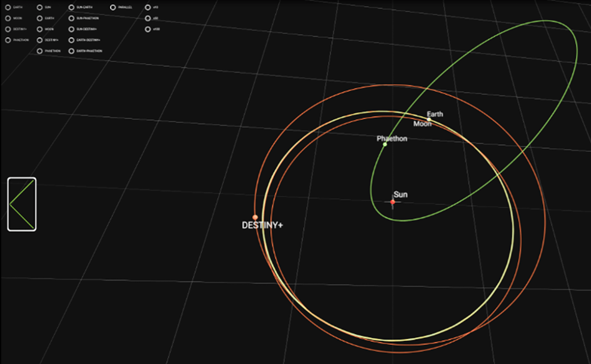This screenshot has width=591, height=364.
Task: Click the Moon label
Action: pyautogui.click(x=422, y=124)
